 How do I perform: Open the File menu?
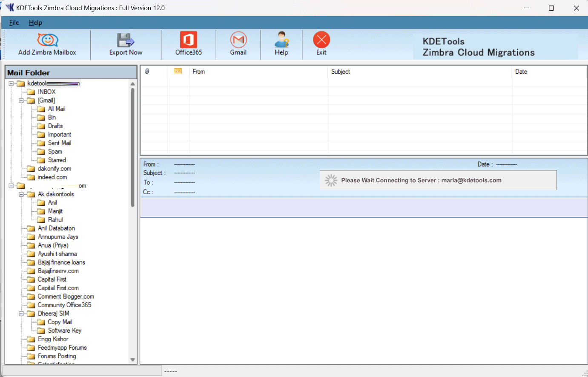(14, 22)
